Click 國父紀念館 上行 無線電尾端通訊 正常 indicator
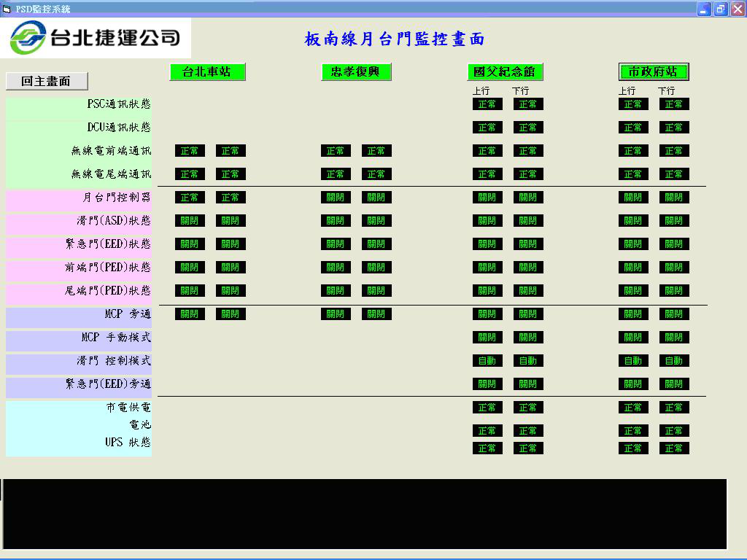This screenshot has height=560, width=747. coord(487,174)
